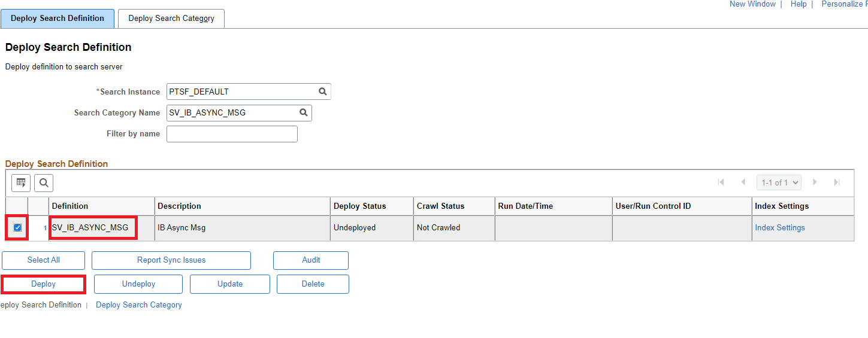This screenshot has height=338, width=868.
Task: Go to first page arrow in grid
Action: [721, 182]
